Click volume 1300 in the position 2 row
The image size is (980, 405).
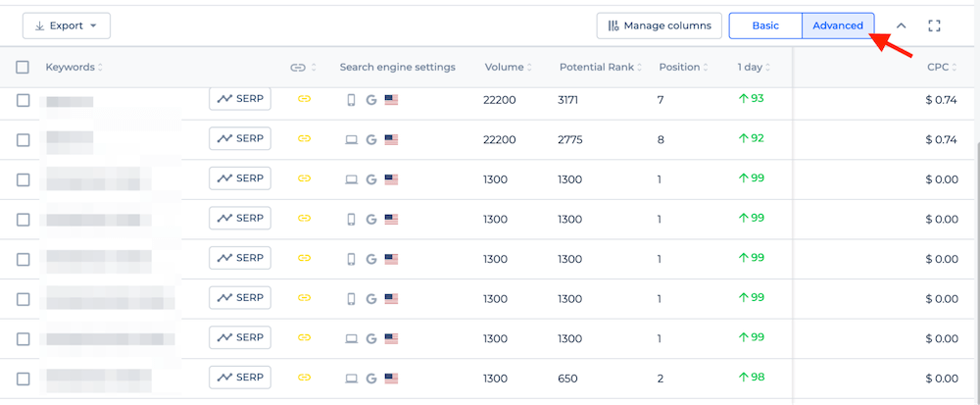496,379
